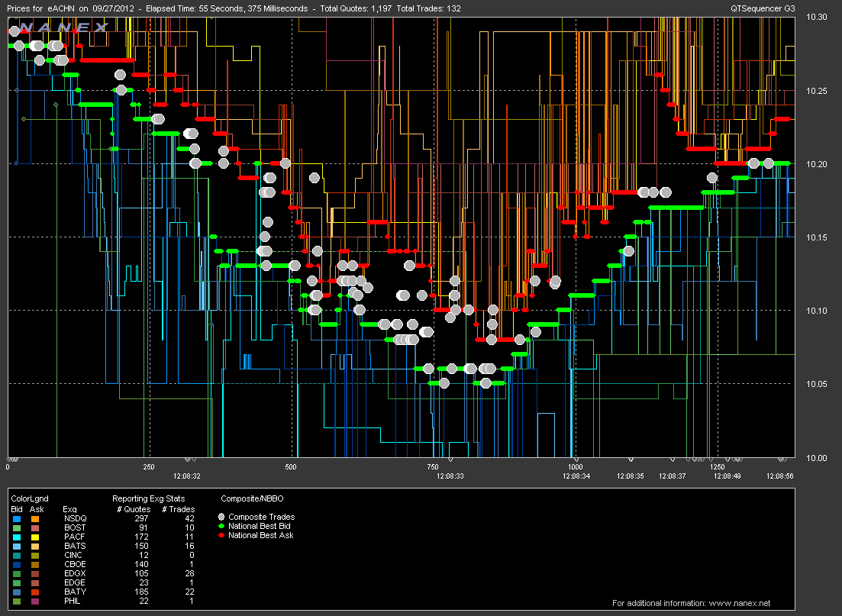Click the 1250 sequence tick label
The image size is (842, 616).
tap(717, 466)
